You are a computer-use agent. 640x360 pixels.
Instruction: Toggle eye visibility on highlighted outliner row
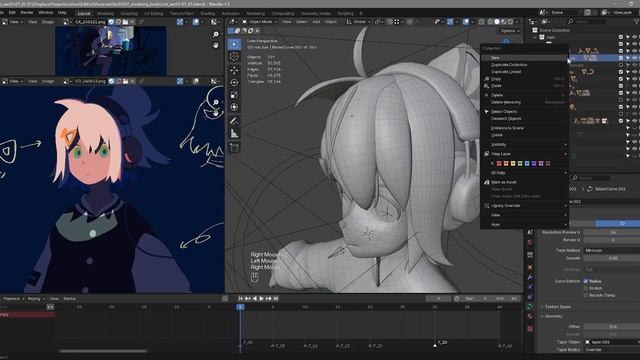[x=634, y=58]
